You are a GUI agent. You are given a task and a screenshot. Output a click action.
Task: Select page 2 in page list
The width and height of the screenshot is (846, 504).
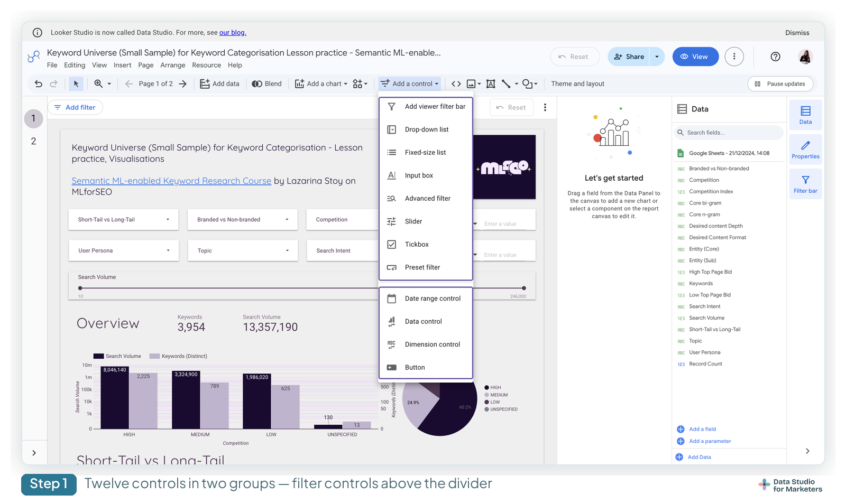(x=33, y=141)
